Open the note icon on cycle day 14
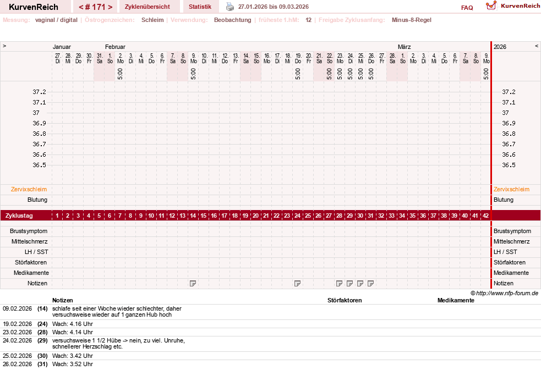The image size is (541, 392). coord(193,283)
